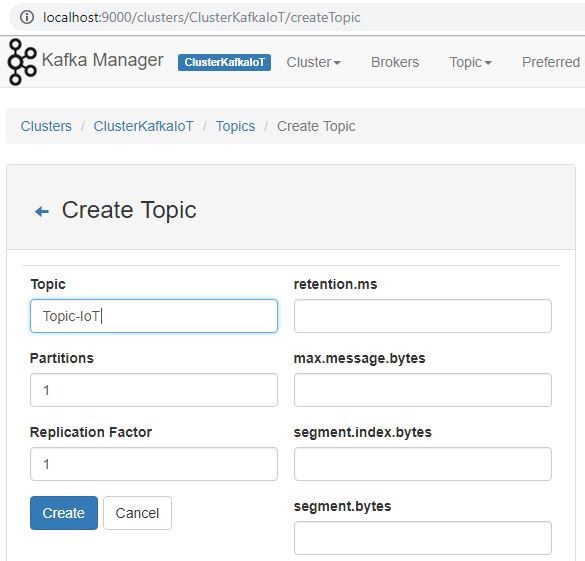Focus the segment.index.bytes input field
Viewport: 585px width, 561px height.
(x=423, y=464)
